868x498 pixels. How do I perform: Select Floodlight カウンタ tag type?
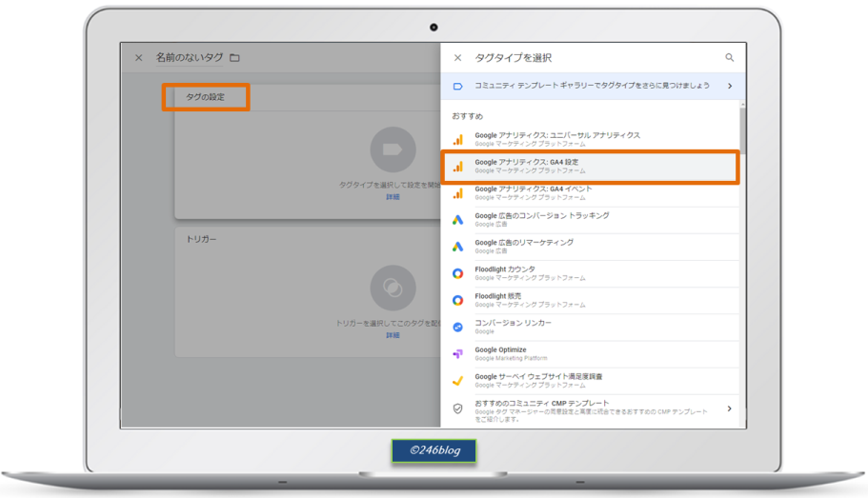[x=590, y=273]
